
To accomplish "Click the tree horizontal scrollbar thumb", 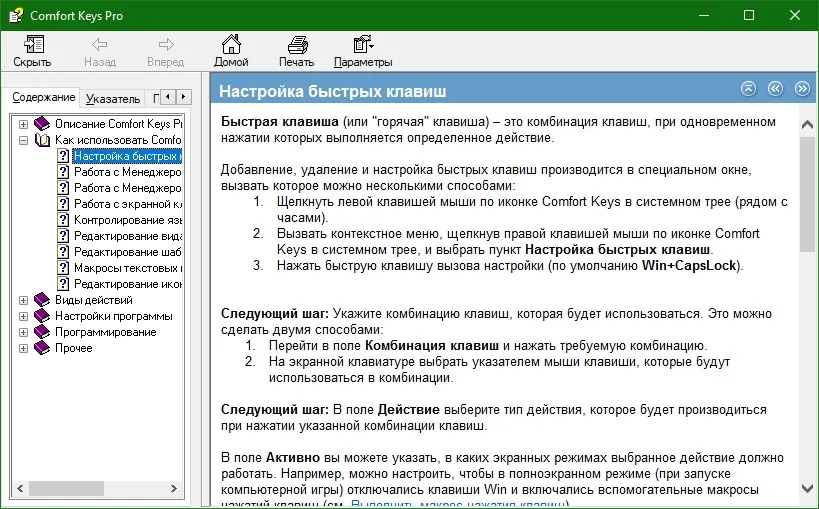I will 66,489.
